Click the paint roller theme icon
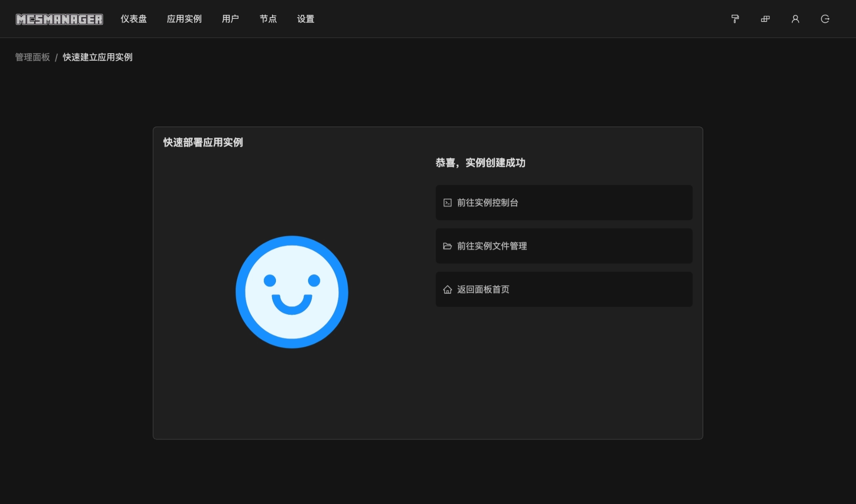This screenshot has width=856, height=504. (x=735, y=19)
